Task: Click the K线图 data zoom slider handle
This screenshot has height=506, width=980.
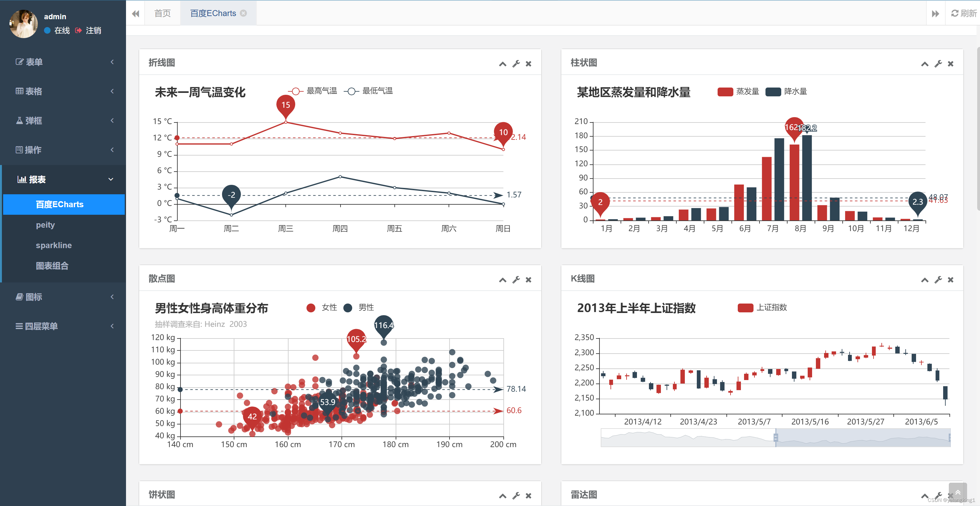Action: point(776,437)
